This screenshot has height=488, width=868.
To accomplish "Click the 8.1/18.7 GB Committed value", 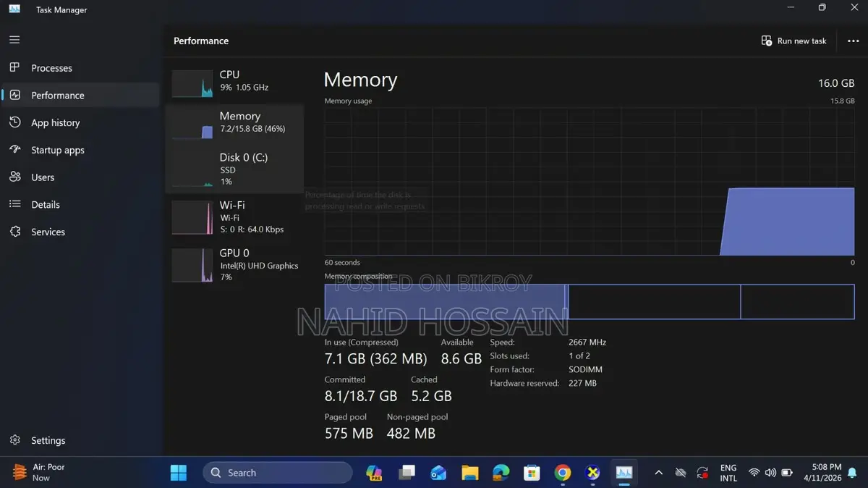I will (361, 396).
